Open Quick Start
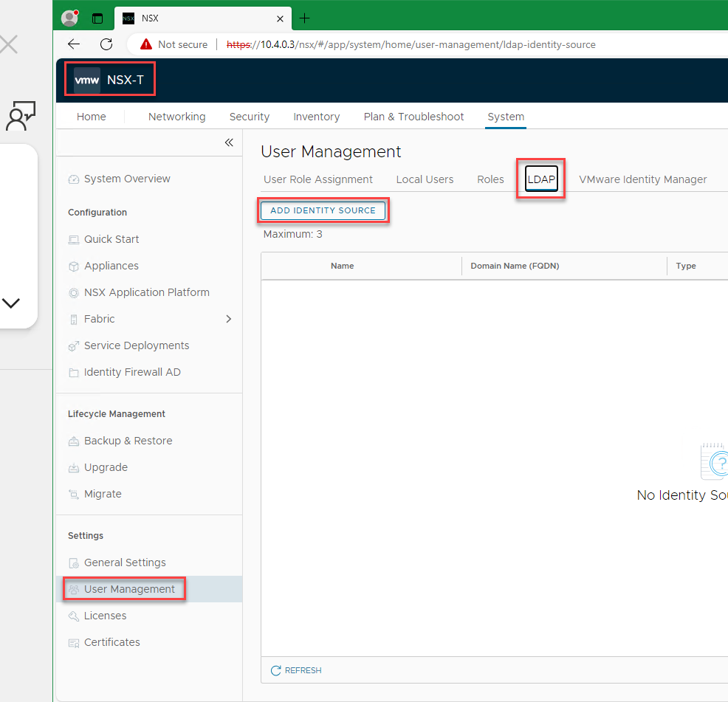728x702 pixels. [111, 239]
